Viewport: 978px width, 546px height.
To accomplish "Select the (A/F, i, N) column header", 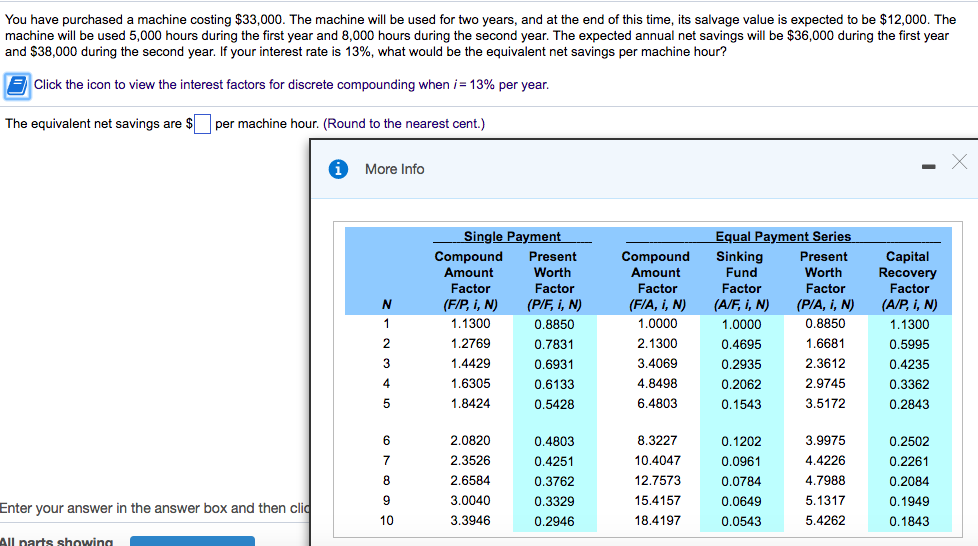I will (741, 305).
